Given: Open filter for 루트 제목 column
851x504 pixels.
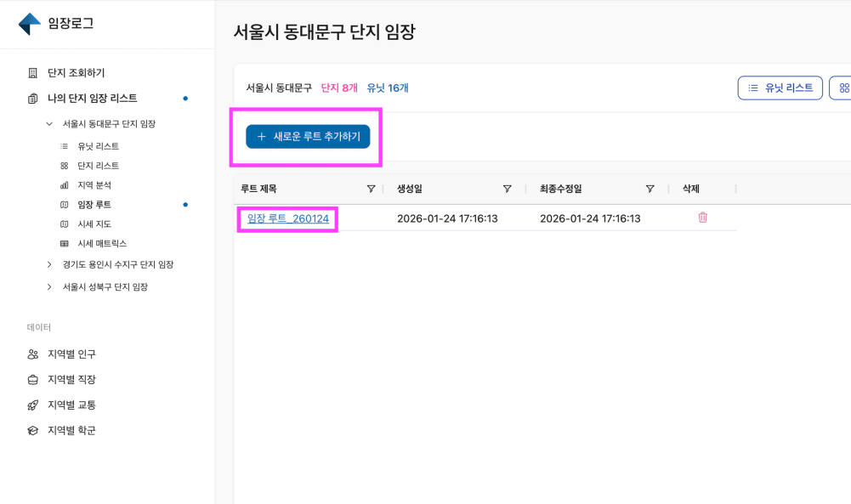Looking at the screenshot, I should 371,189.
